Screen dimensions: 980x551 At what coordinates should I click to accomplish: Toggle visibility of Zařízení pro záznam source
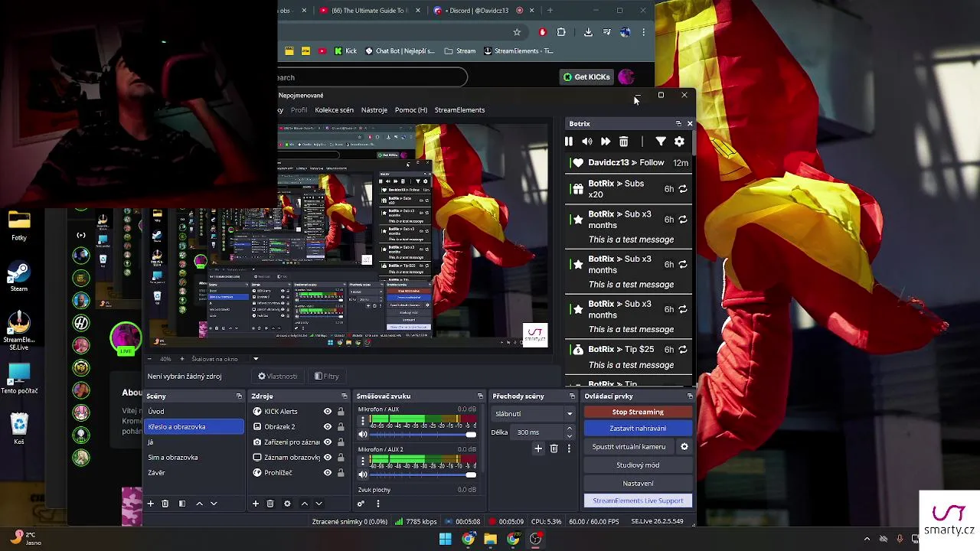pos(328,442)
